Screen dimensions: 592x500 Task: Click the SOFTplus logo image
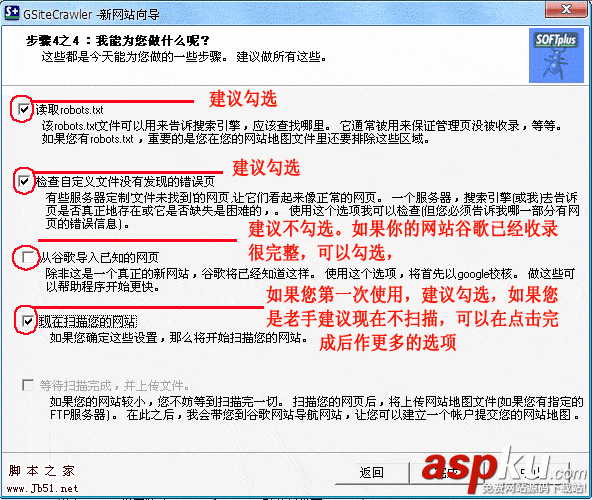(x=556, y=56)
